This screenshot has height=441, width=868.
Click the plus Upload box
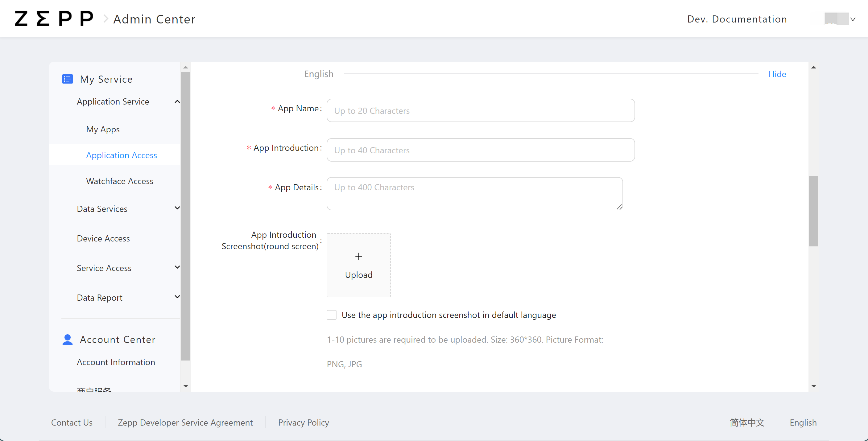coord(358,265)
